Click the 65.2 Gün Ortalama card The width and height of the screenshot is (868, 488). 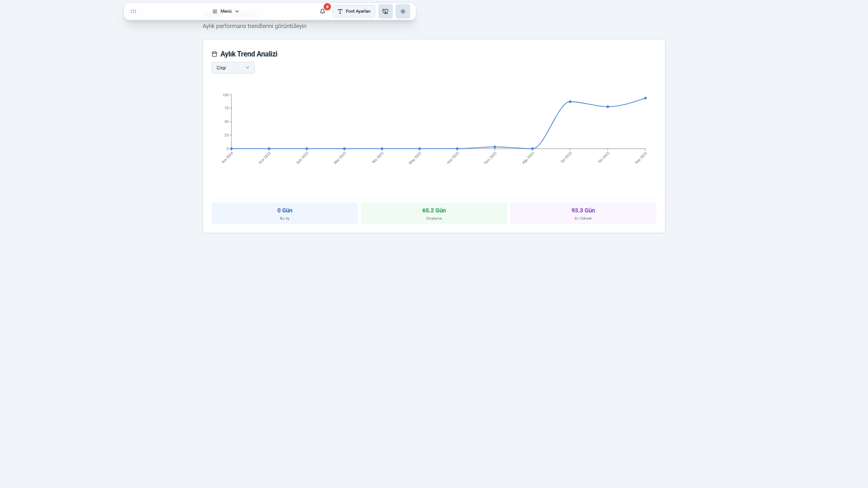tap(434, 213)
